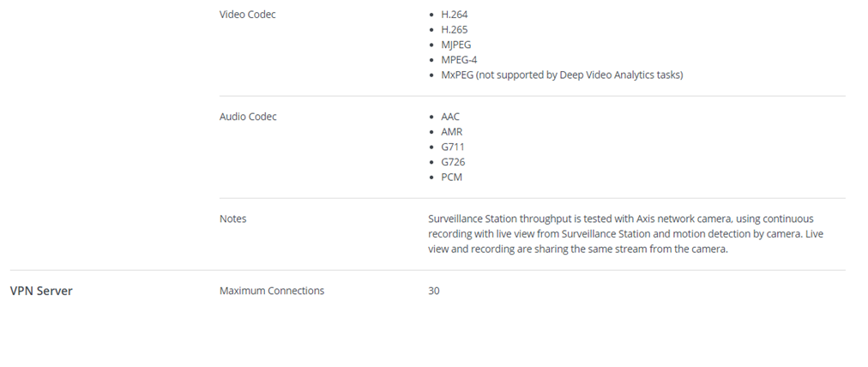Select the G726 codec entry
The height and width of the screenshot is (367, 868).
453,162
